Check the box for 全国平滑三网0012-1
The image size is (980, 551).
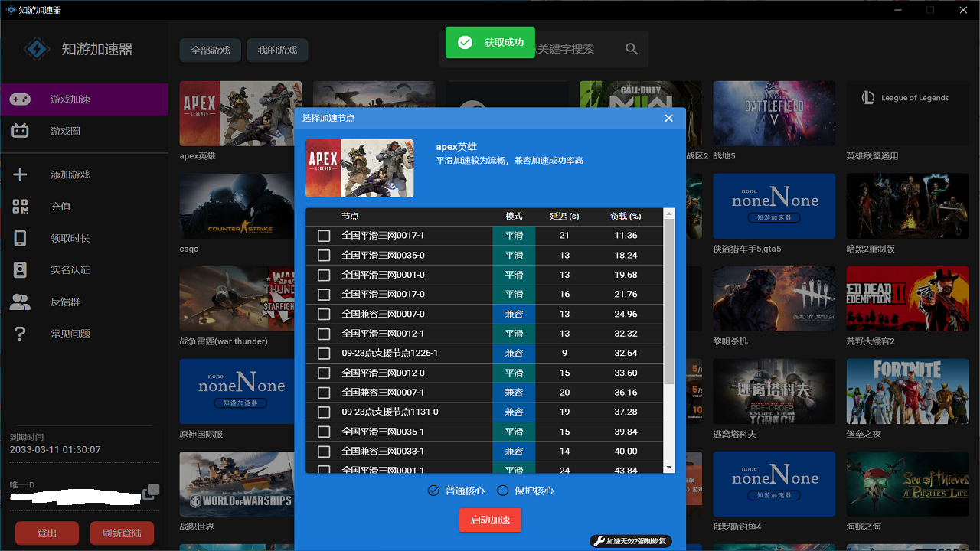324,334
